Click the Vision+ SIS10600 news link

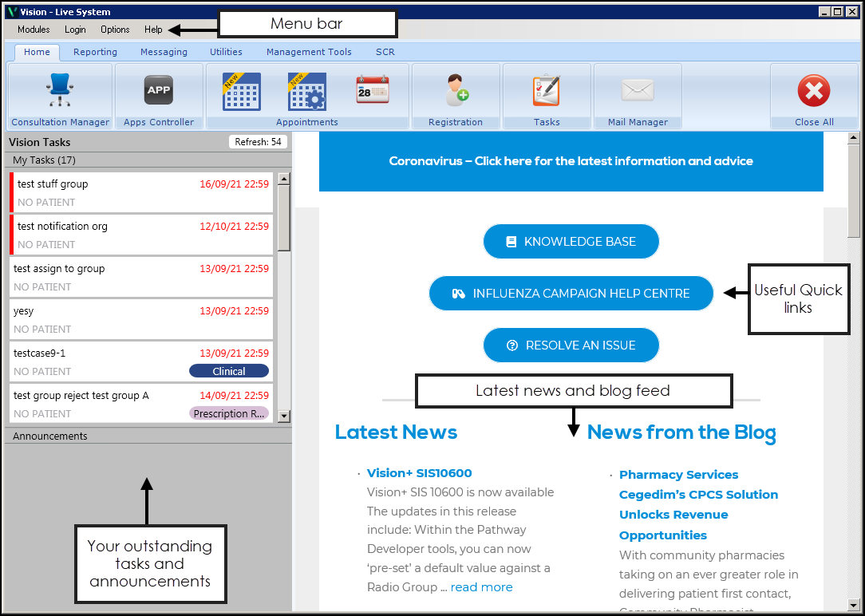(419, 473)
